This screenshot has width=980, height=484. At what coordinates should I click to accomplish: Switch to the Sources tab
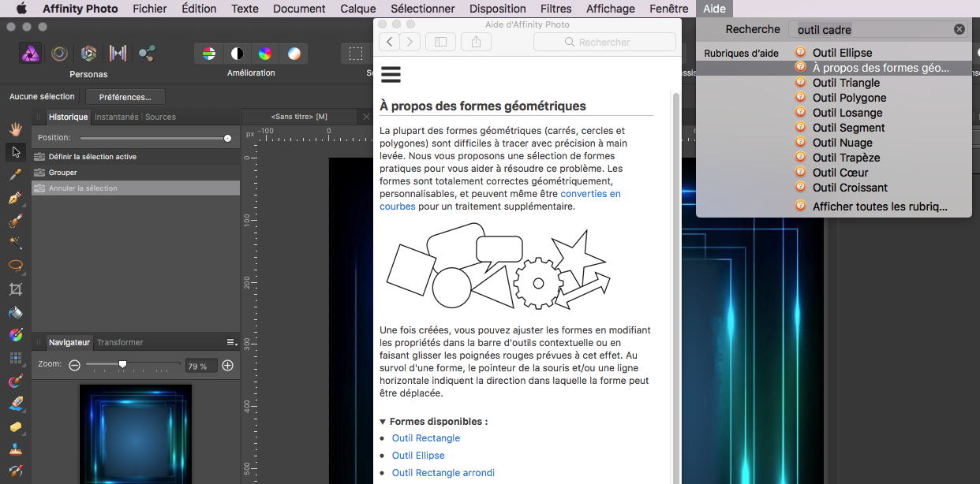click(x=161, y=117)
